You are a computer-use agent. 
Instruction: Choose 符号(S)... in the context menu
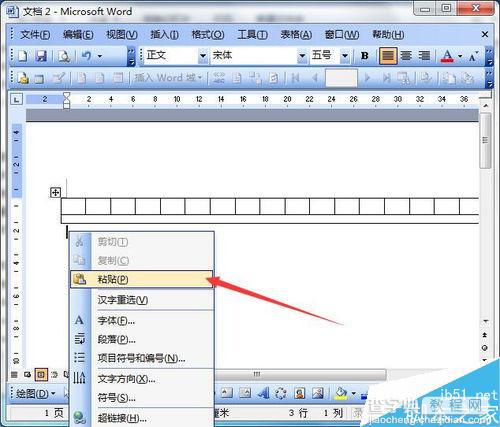(x=142, y=398)
